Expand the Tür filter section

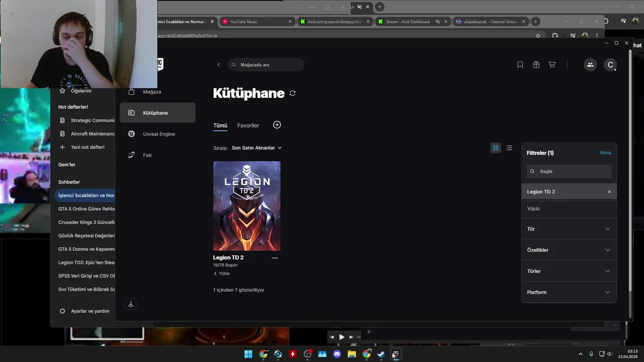(569, 229)
